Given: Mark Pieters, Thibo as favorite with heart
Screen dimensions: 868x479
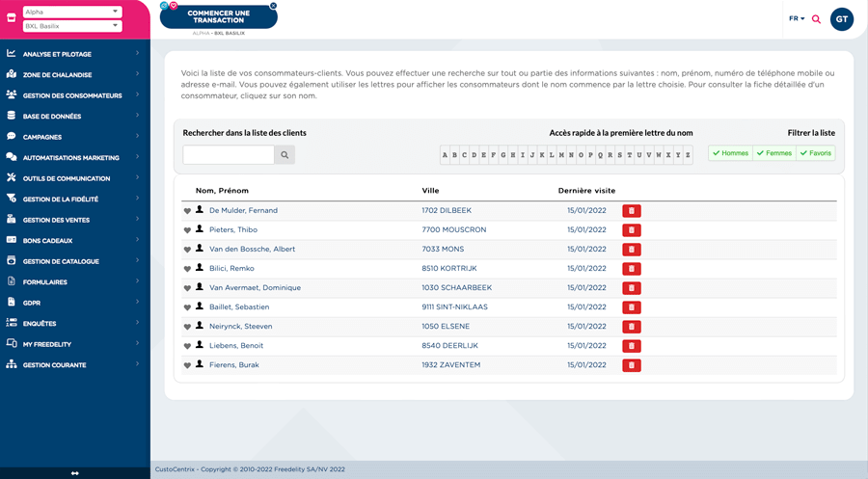Looking at the screenshot, I should [x=188, y=230].
